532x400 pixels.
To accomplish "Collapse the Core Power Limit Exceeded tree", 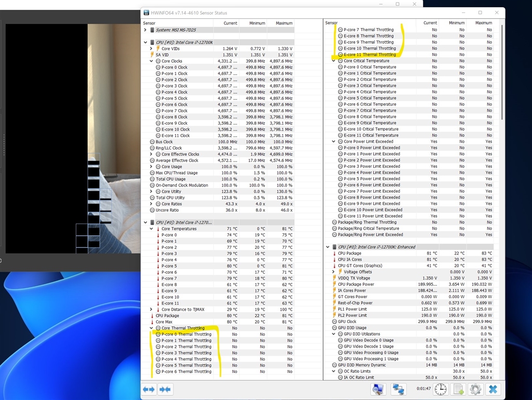I will click(334, 141).
